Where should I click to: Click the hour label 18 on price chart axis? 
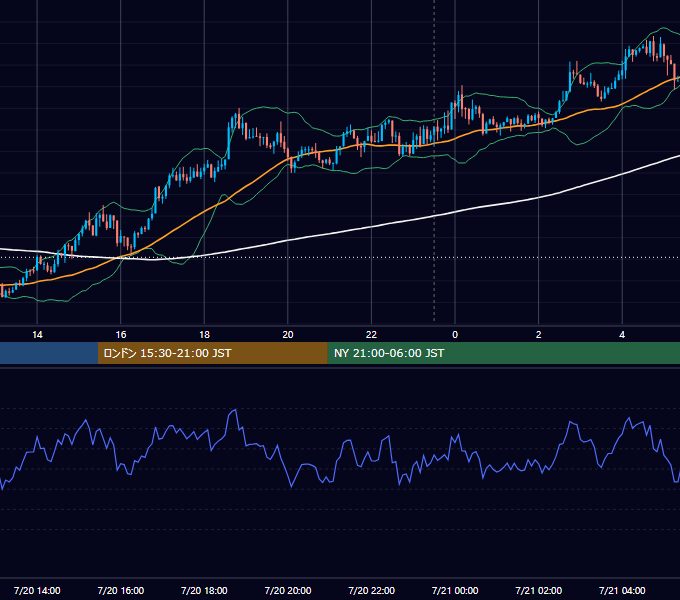click(x=204, y=335)
